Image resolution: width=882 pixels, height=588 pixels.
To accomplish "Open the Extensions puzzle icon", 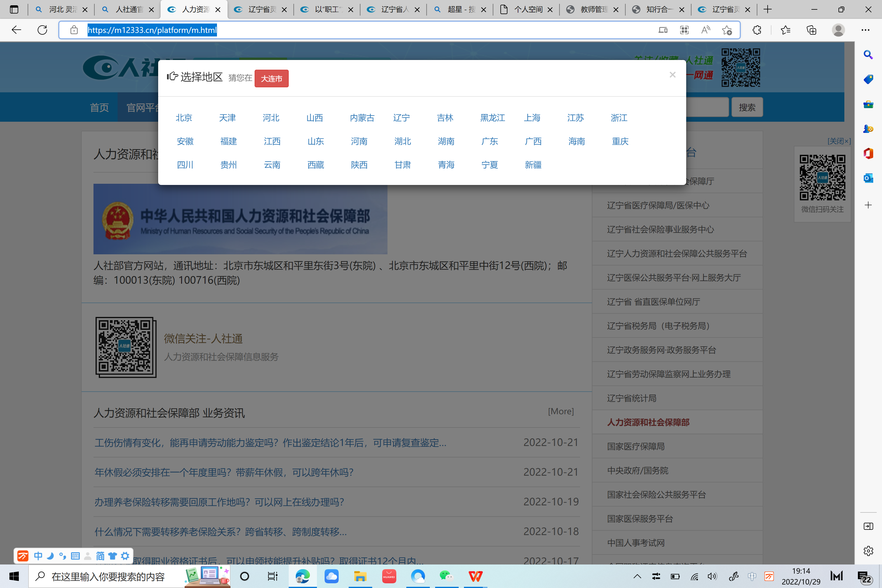I will tap(757, 30).
